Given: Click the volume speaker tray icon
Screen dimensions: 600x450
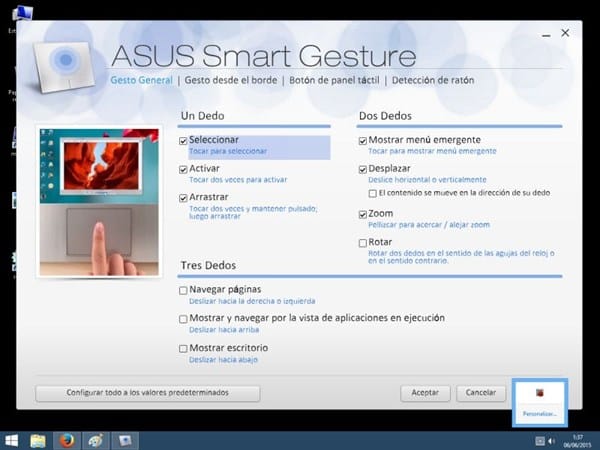Looking at the screenshot, I should pyautogui.click(x=551, y=441).
